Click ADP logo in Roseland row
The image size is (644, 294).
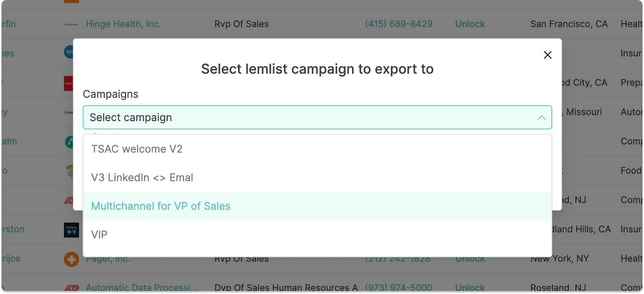point(72,288)
